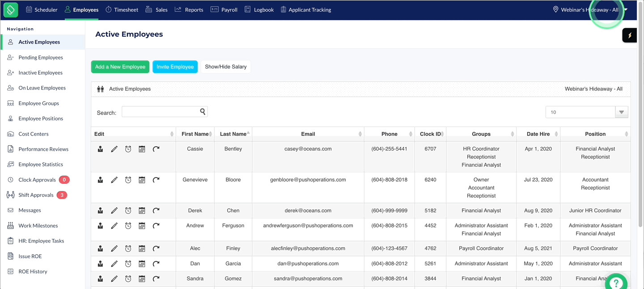Screen dimensions: 644x289
Task: Click the alarm clock icon for Andrew Ferguson
Action: tap(128, 226)
